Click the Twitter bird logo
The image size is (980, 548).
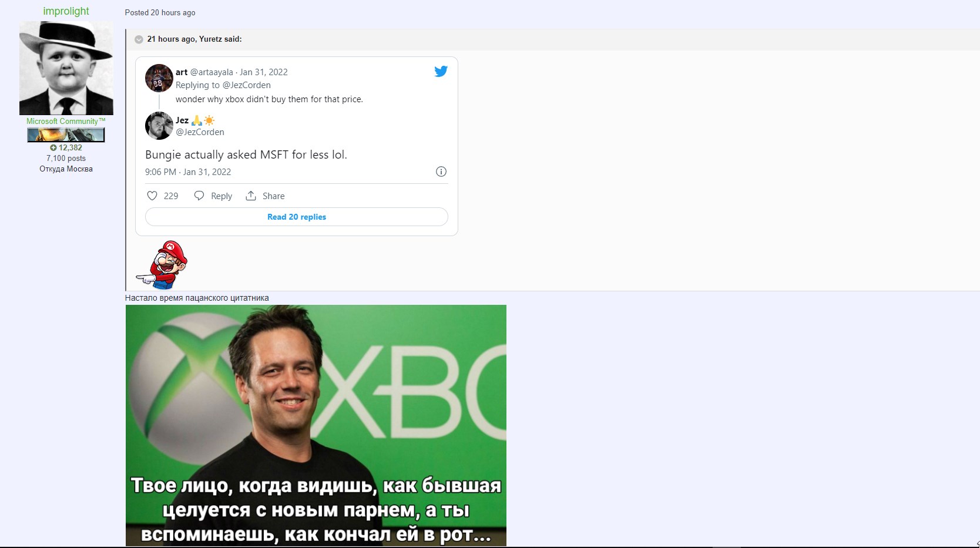(x=441, y=71)
